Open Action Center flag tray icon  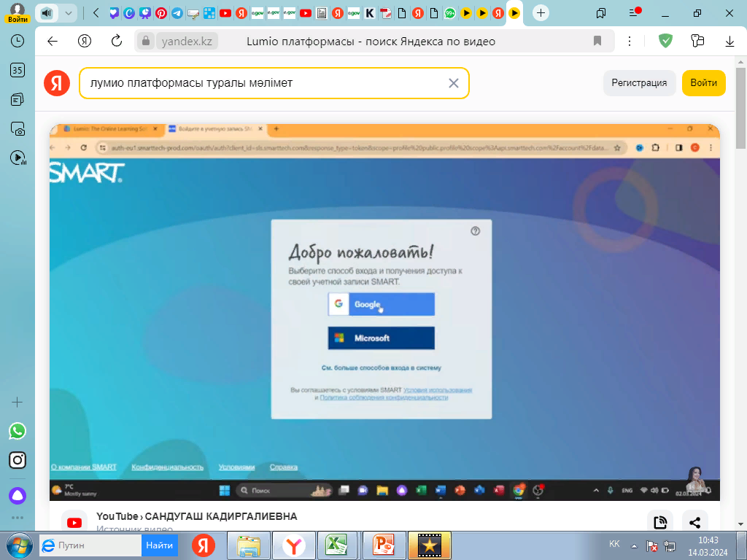click(x=651, y=546)
